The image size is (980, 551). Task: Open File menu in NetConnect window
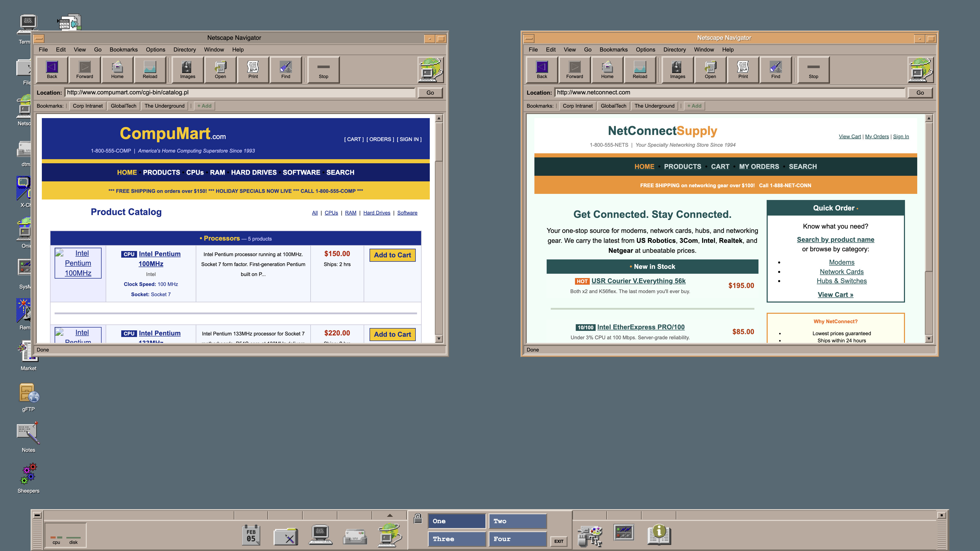coord(533,49)
